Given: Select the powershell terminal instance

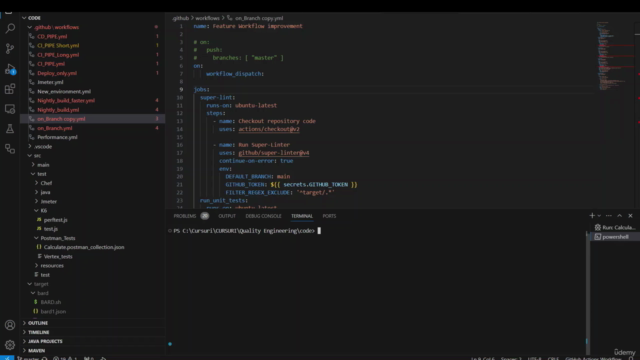Looking at the screenshot, I should [615, 237].
